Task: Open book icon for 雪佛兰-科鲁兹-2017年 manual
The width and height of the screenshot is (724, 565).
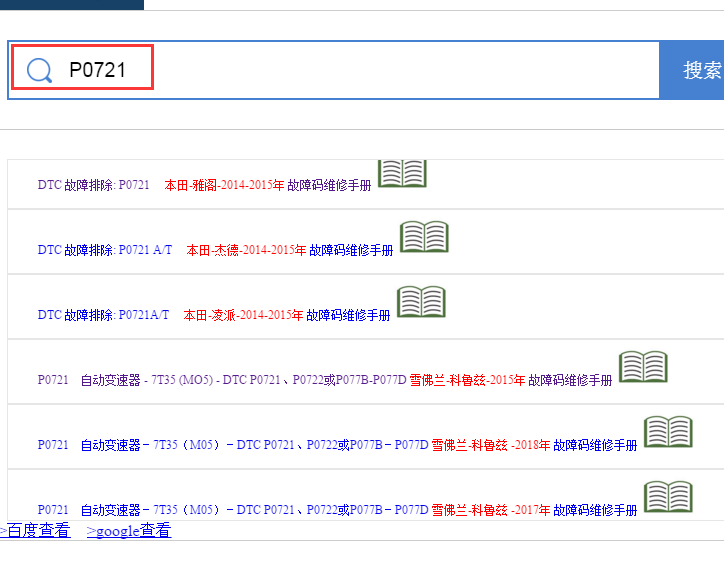Action: tap(668, 497)
